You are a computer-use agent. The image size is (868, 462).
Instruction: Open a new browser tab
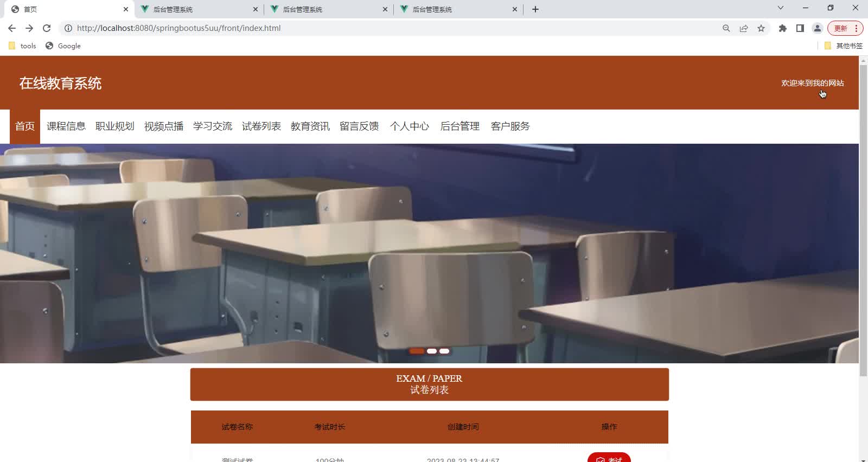535,9
